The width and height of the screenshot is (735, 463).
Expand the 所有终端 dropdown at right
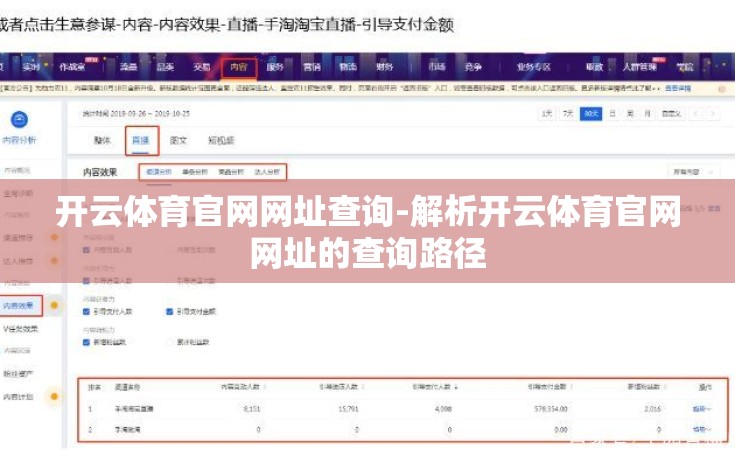pos(693,172)
